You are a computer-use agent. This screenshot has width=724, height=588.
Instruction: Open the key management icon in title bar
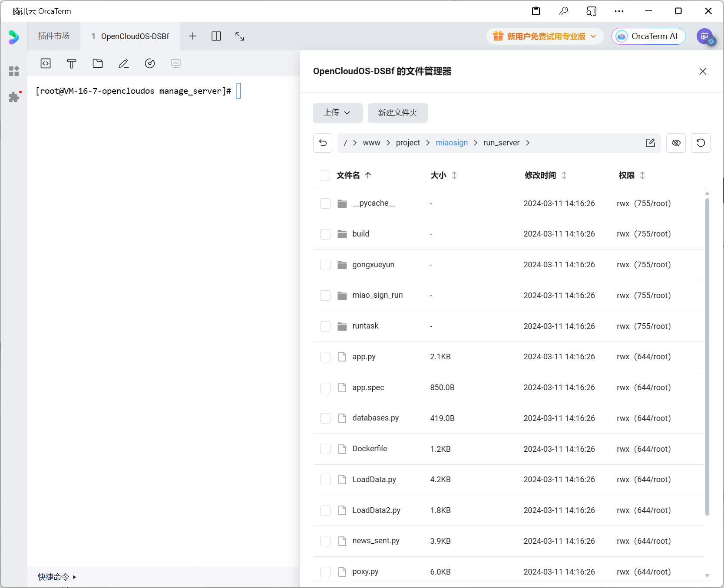tap(564, 11)
